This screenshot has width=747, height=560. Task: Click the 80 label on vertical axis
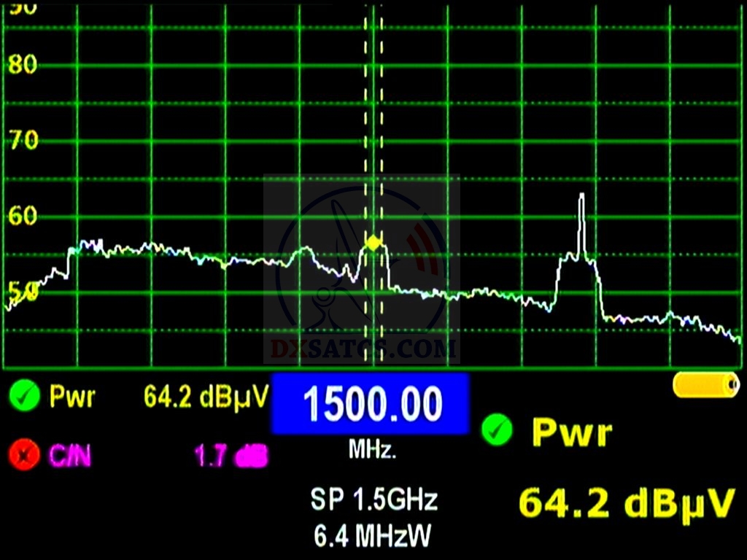[x=22, y=64]
